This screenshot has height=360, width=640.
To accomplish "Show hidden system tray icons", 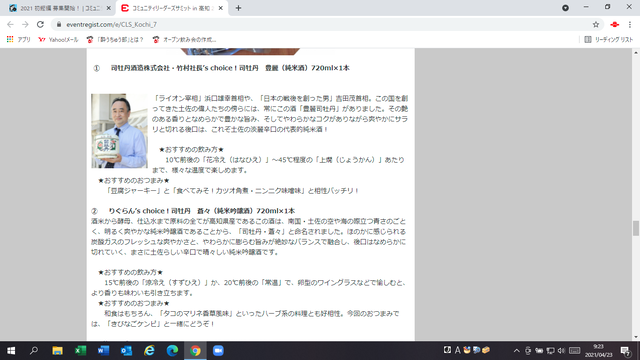I will (x=517, y=351).
